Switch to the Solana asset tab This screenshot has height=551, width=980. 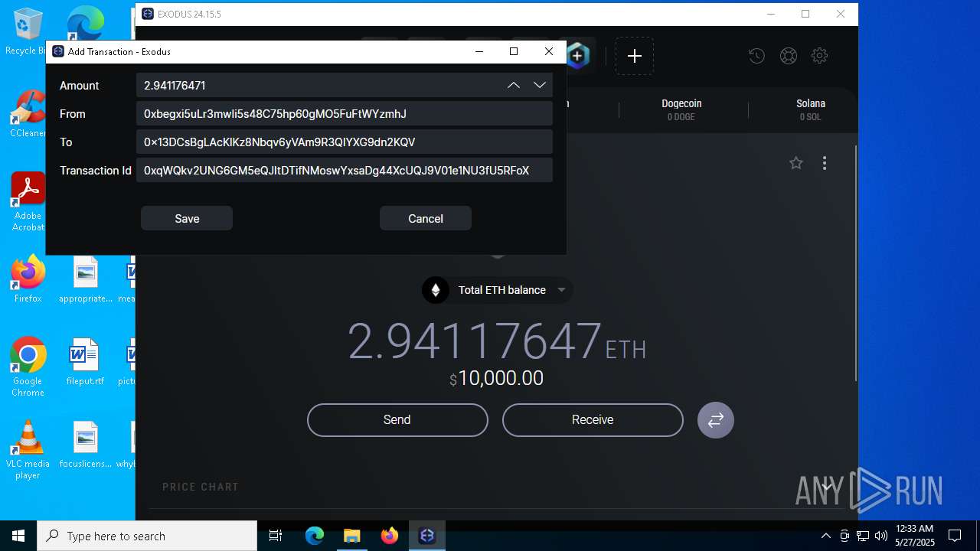811,109
